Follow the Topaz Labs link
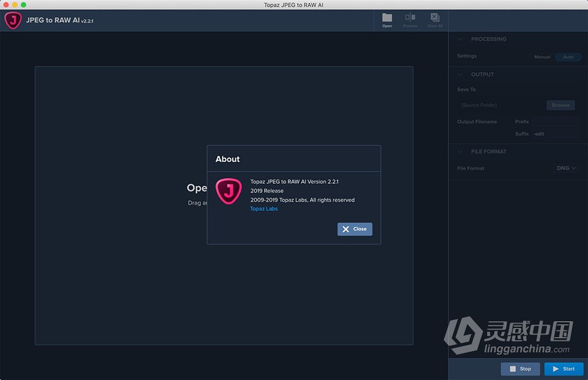 click(x=264, y=209)
